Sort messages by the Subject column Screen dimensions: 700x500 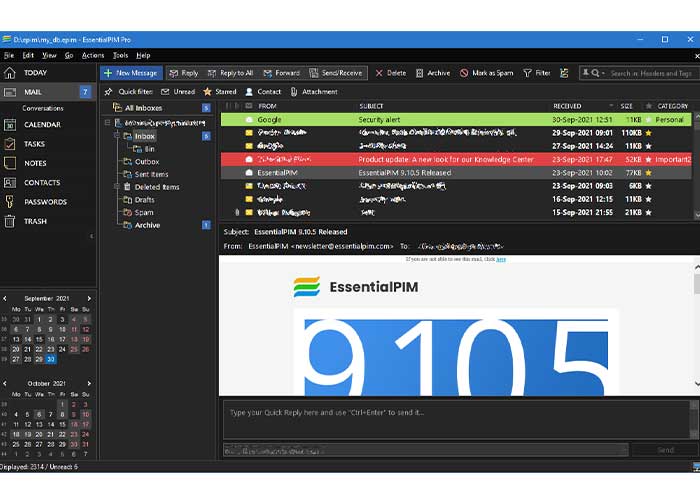[x=371, y=106]
